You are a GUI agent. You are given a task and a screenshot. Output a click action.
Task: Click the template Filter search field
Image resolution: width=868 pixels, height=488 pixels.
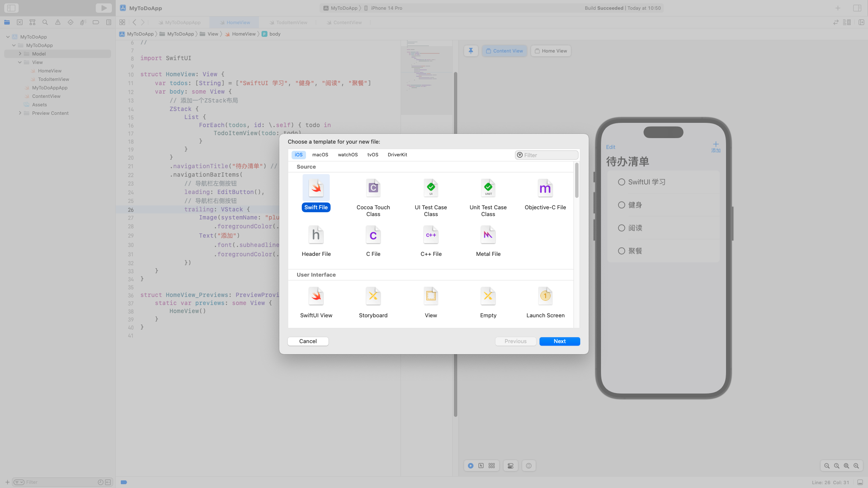[549, 155]
